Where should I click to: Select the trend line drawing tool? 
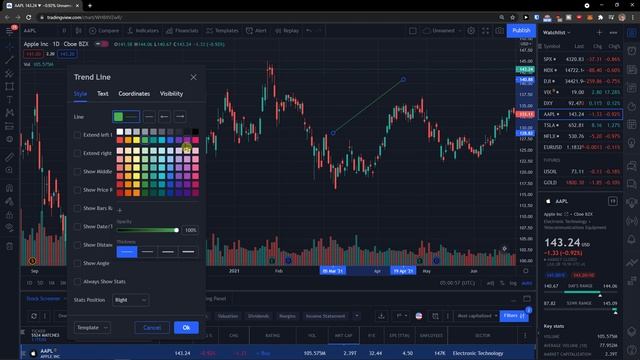(9, 60)
